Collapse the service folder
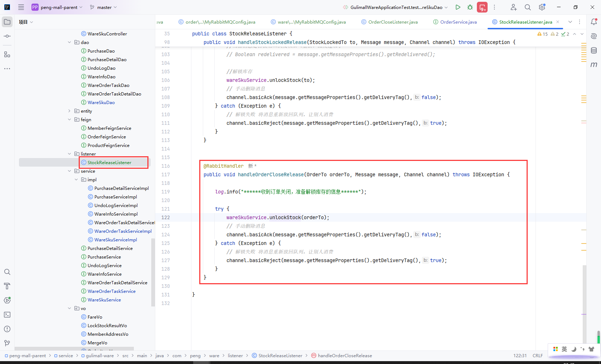Viewport: 601px width, 364px height. [x=69, y=171]
